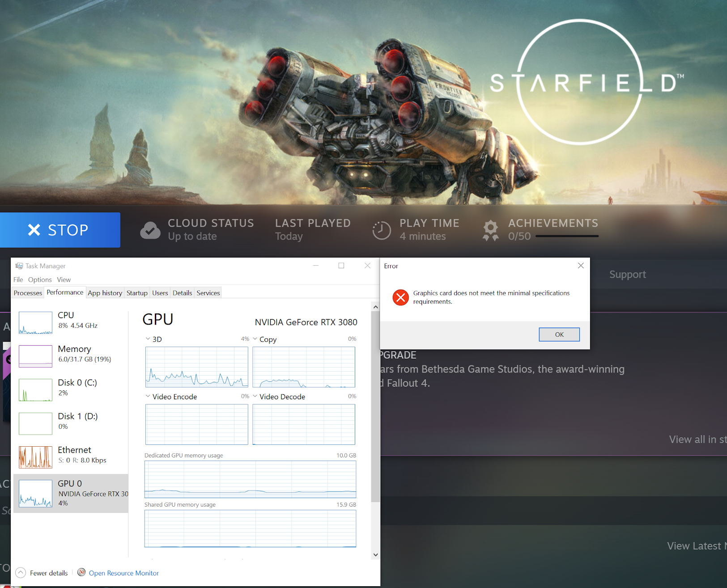Open the Copy engine graph dropdown
Viewport: 727px width, 588px height.
255,339
